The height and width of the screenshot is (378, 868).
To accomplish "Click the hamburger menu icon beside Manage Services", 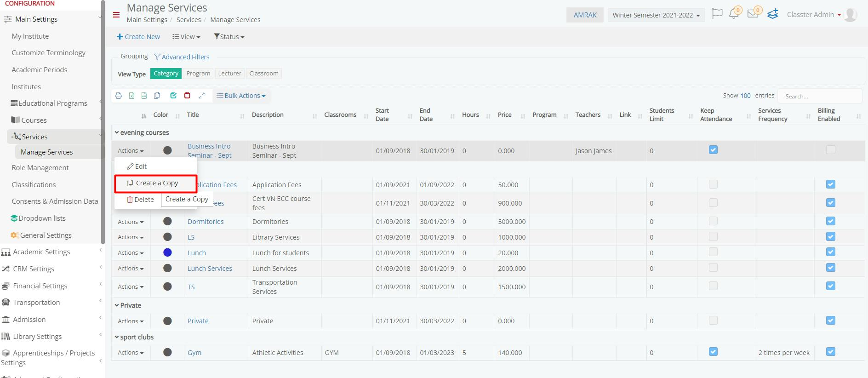I will pos(116,15).
